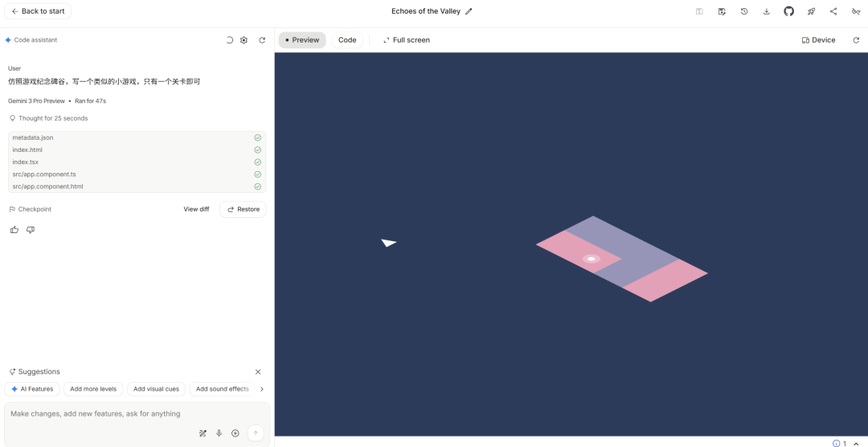Click the save-and-edit app icon

click(x=722, y=11)
